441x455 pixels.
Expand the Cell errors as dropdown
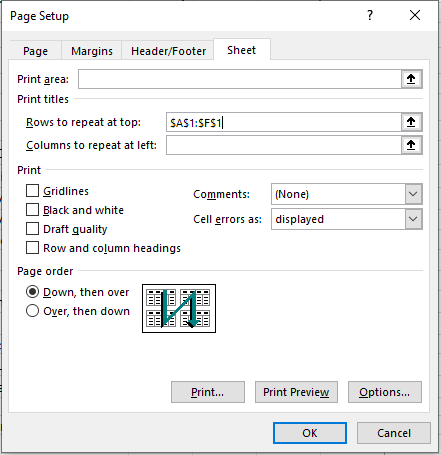[413, 219]
